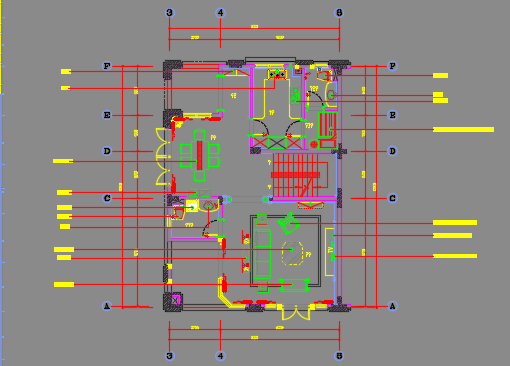Image resolution: width=510 pixels, height=366 pixels.
Task: Select the black crossed shaft box below kitchen doors
Action: point(277,143)
